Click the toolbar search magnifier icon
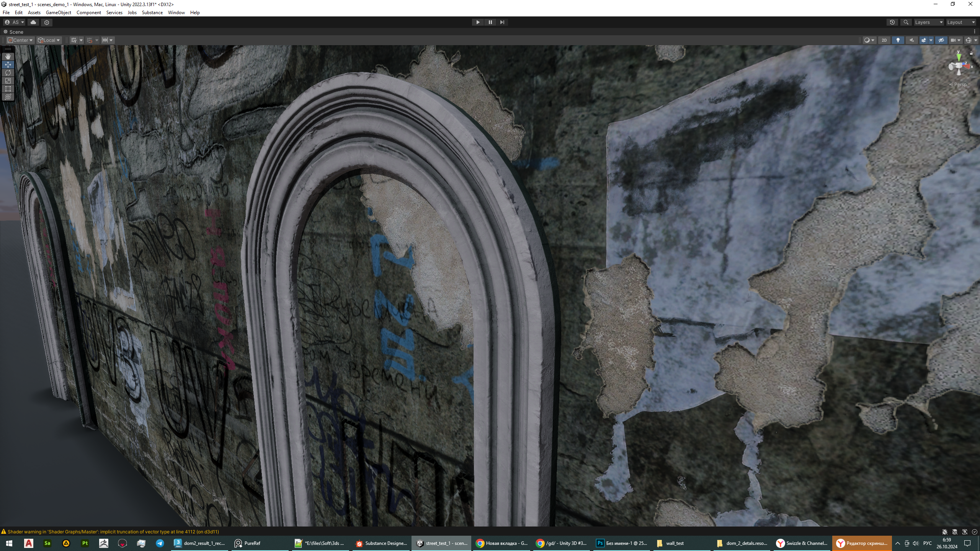980x551 pixels. (906, 22)
